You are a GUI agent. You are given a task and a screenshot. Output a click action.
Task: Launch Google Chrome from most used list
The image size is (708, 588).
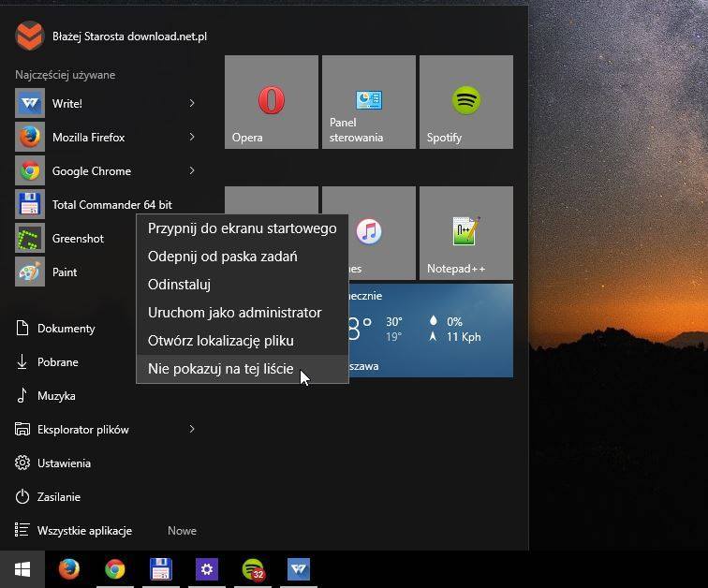pyautogui.click(x=106, y=171)
